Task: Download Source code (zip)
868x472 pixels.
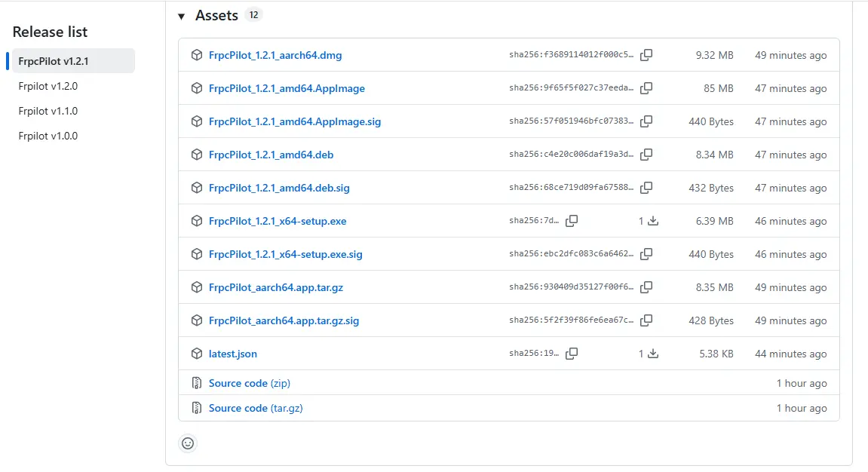Action: tap(250, 383)
